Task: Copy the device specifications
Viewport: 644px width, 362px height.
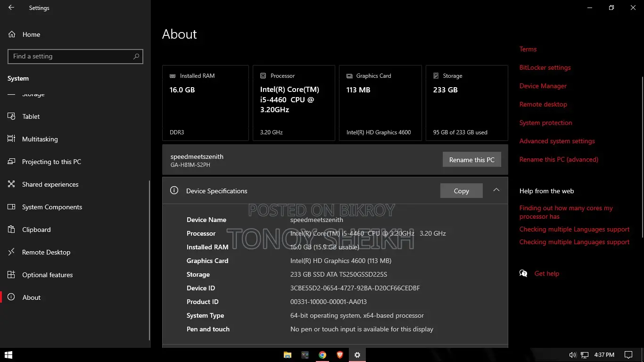Action: coord(462,191)
